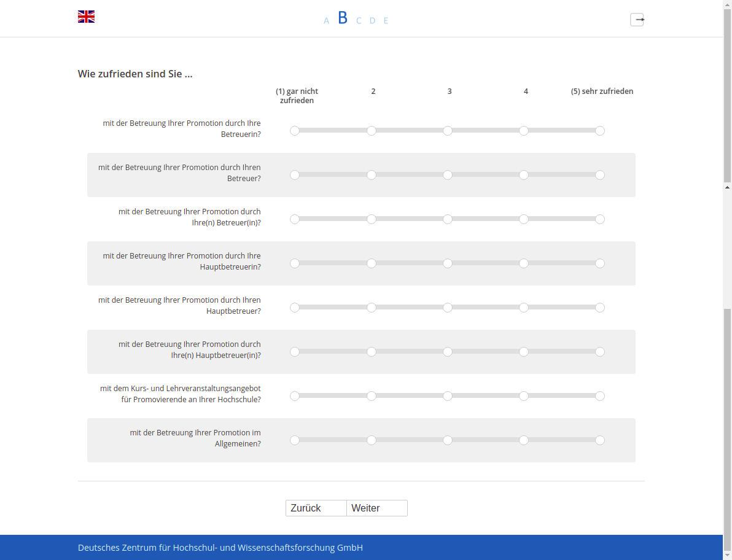Rate Kurs- und Lehrveranstaltungsangebot as 4
The width and height of the screenshot is (732, 560).
524,396
